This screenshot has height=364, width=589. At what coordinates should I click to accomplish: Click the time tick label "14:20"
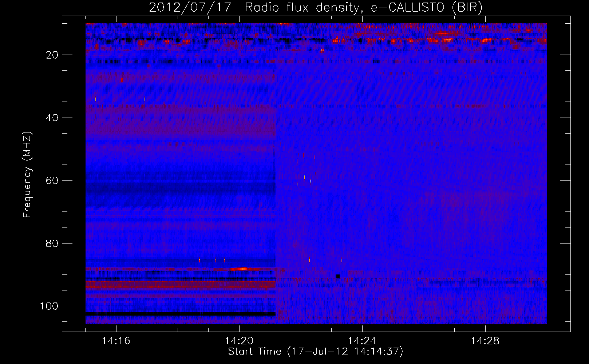click(239, 341)
